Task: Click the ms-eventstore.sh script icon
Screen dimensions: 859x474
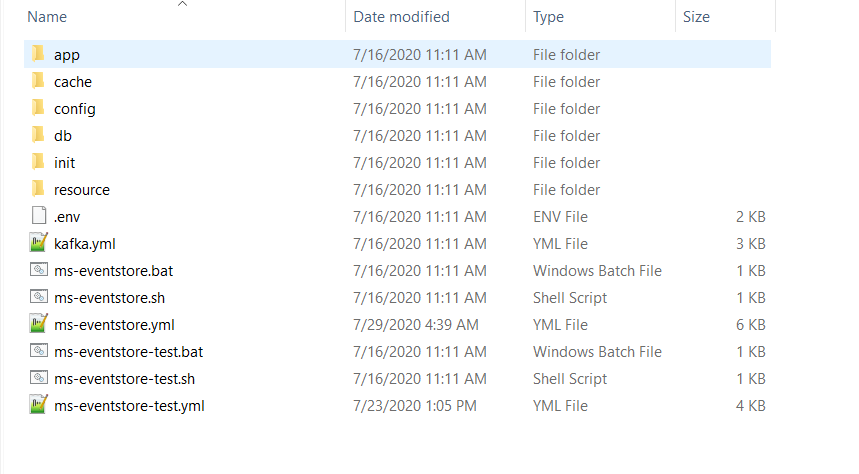Action: pyautogui.click(x=39, y=297)
